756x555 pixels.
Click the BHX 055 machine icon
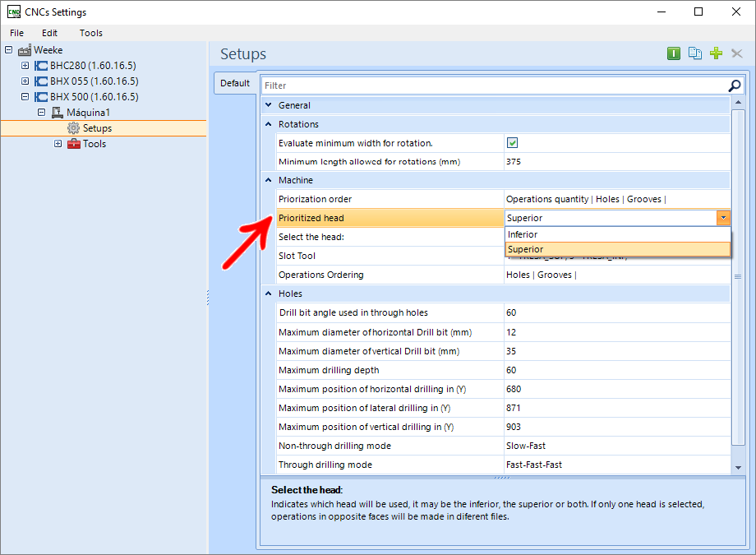[41, 81]
